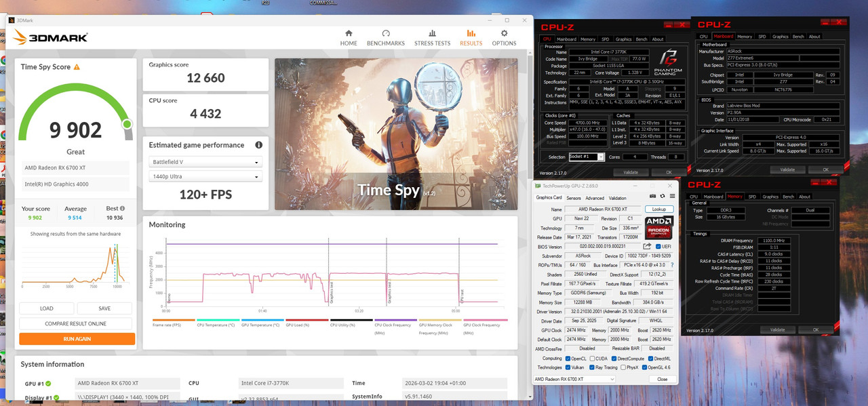
Task: Click the Time Spy preview image
Action: [396, 134]
